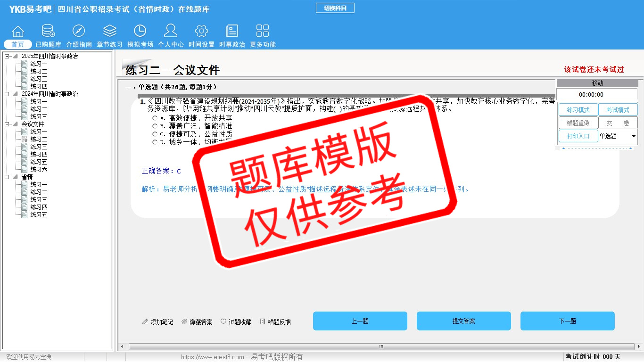Open 练习三 under 省情 in tree
The width and height of the screenshot is (644, 362).
(x=39, y=200)
